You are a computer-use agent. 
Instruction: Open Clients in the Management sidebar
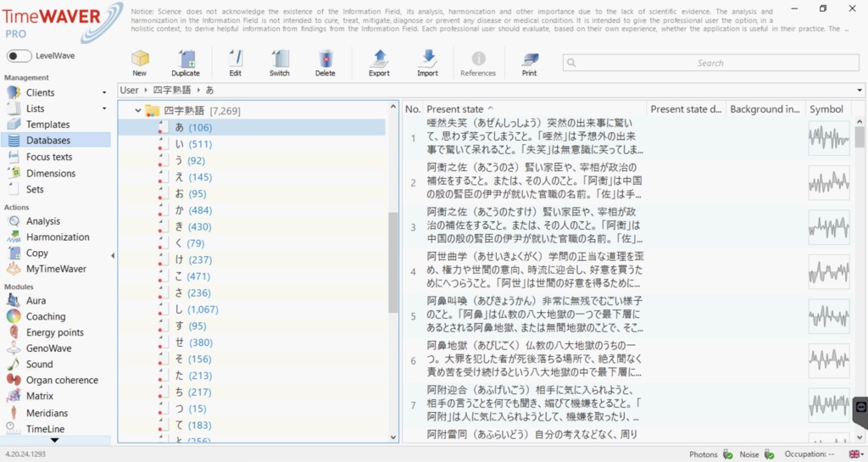[x=41, y=92]
